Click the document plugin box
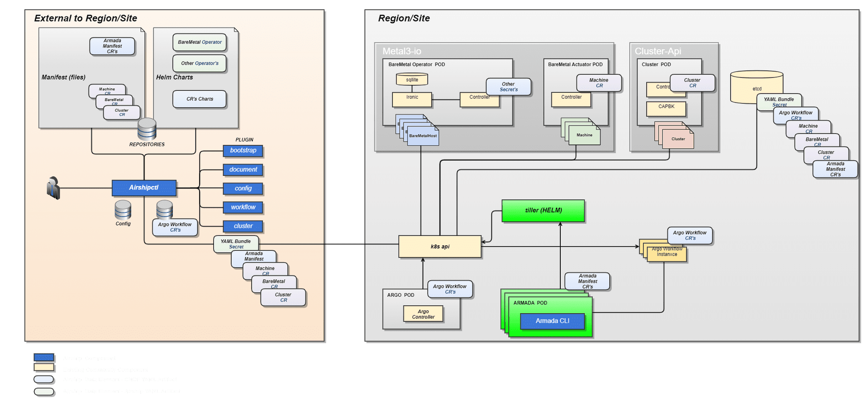 243,170
